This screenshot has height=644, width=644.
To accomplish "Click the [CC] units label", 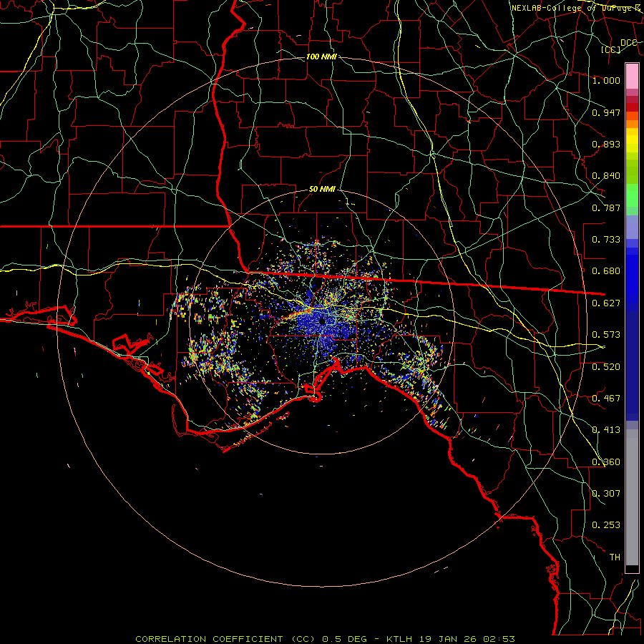I will (611, 49).
